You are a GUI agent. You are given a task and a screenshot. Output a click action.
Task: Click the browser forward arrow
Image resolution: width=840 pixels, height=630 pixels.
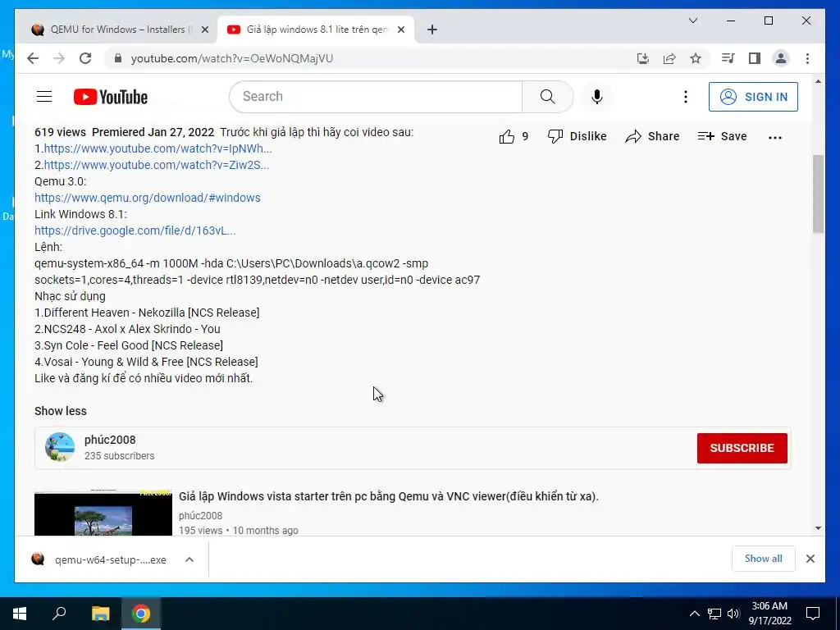tap(59, 58)
